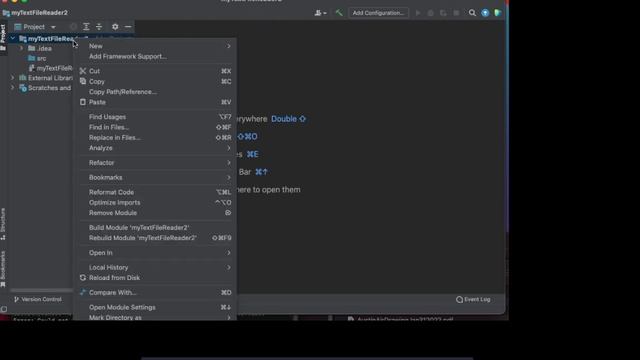The height and width of the screenshot is (360, 640).
Task: Click the JetBrains Toolbox colorful icon
Action: pos(498,13)
